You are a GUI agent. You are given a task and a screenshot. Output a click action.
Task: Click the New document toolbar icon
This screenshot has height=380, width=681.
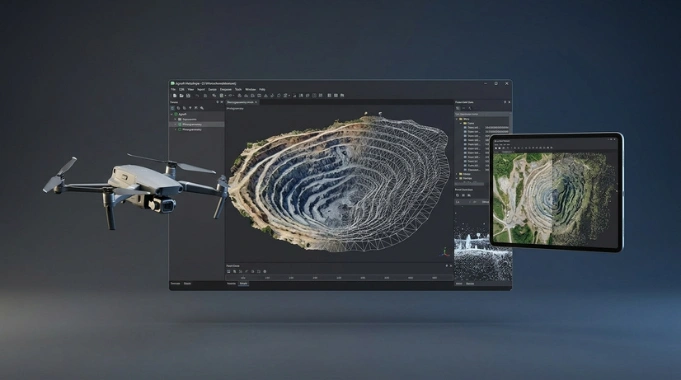[x=175, y=96]
